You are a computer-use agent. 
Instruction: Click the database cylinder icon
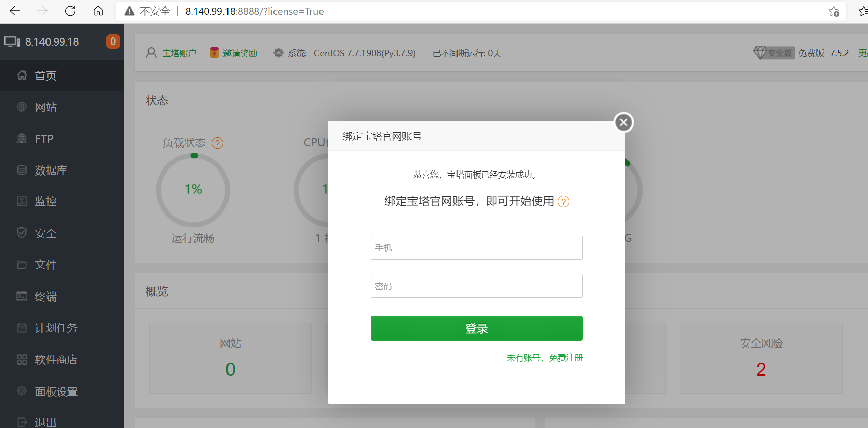(x=22, y=170)
